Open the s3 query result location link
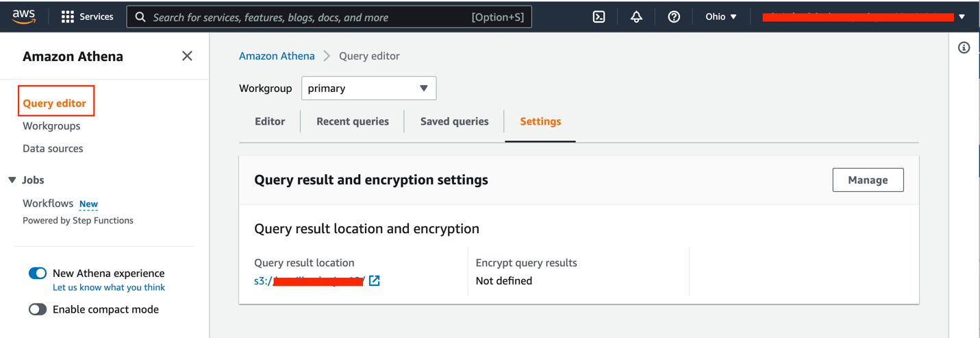This screenshot has width=980, height=338. pos(310,280)
